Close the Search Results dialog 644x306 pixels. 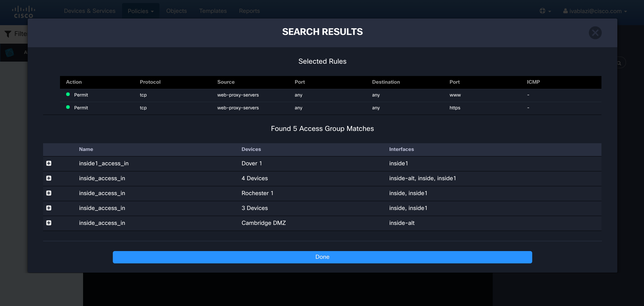click(595, 33)
